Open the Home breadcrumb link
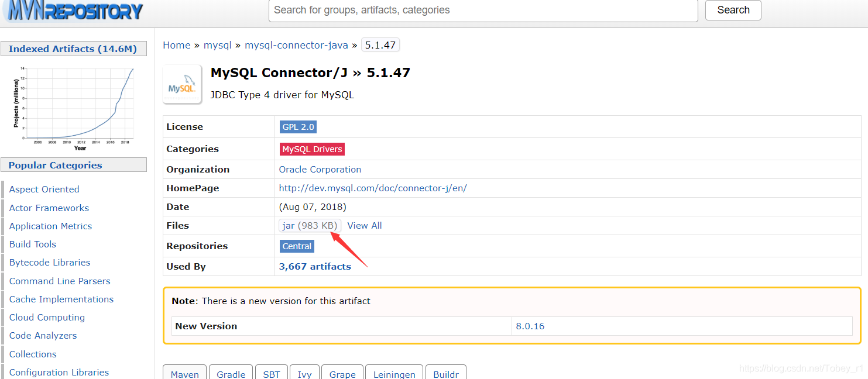 (177, 45)
